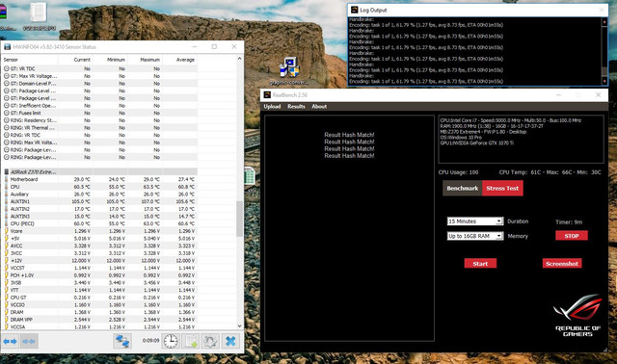Open the Duration dropdown showing 15 Minutes
617x364 pixels.
point(475,221)
